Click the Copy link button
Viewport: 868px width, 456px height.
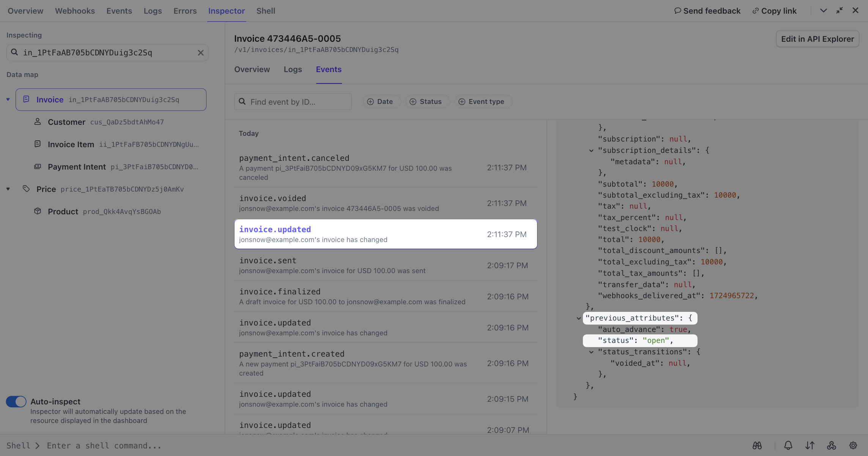coord(774,11)
